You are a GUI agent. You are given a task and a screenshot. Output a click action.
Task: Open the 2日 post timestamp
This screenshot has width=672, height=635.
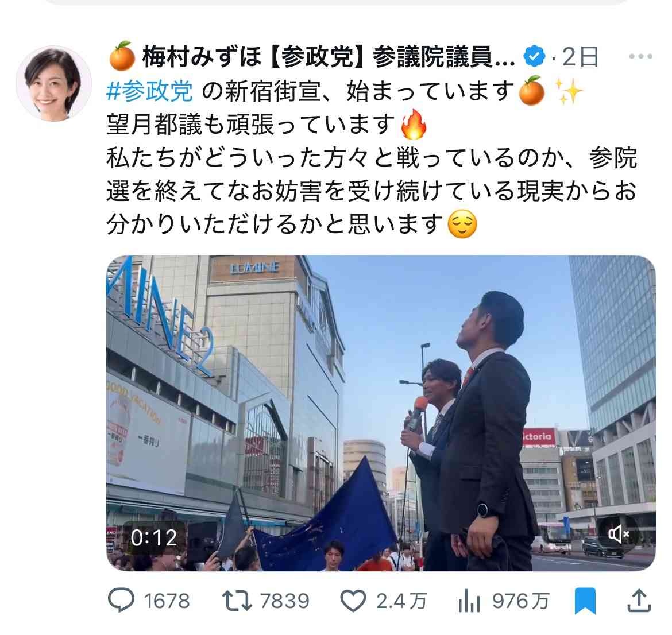click(x=580, y=57)
